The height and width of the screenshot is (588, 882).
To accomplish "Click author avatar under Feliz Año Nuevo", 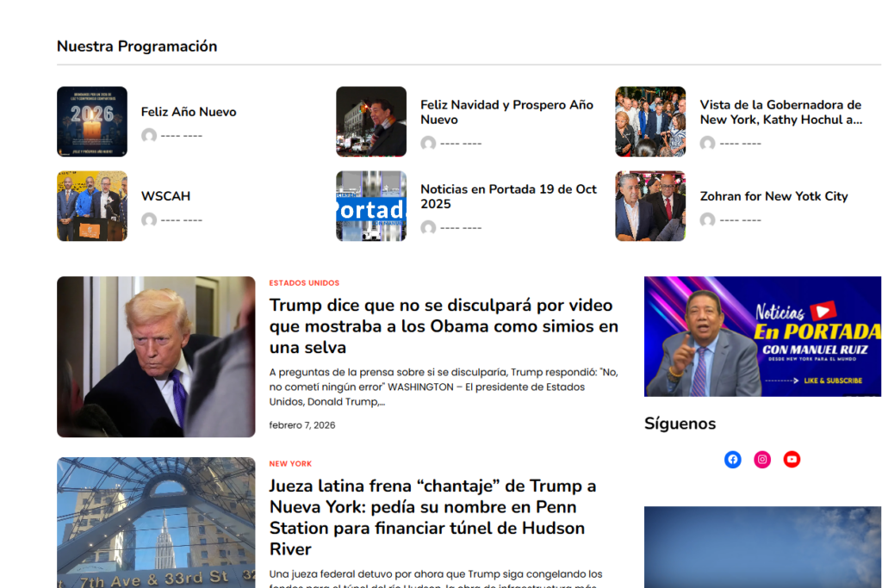I will click(x=149, y=136).
